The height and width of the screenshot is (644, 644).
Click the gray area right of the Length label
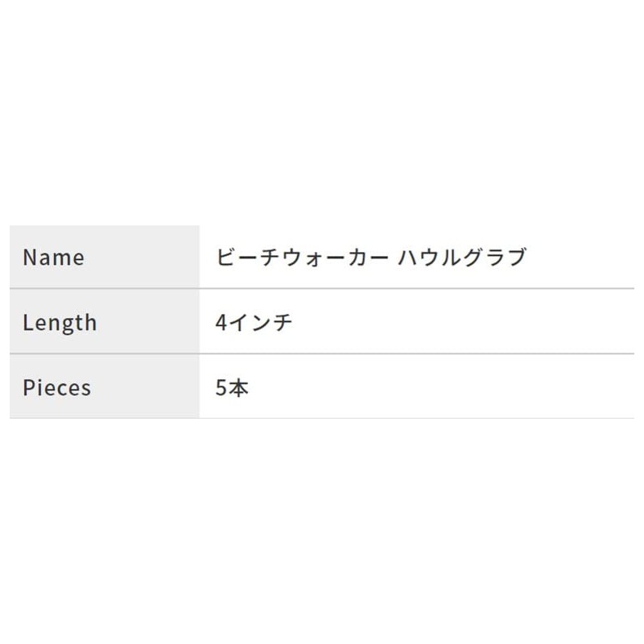point(153,323)
